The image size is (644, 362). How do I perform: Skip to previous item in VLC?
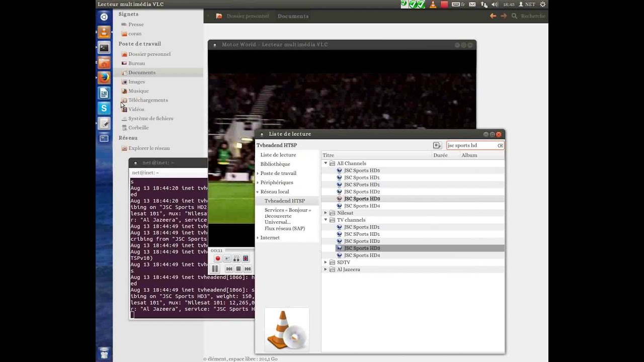coord(229,269)
